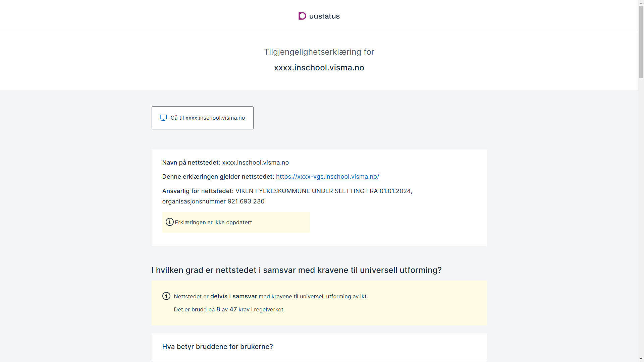
Task: Click the 'delvis i samsvar' bold text
Action: 233,296
